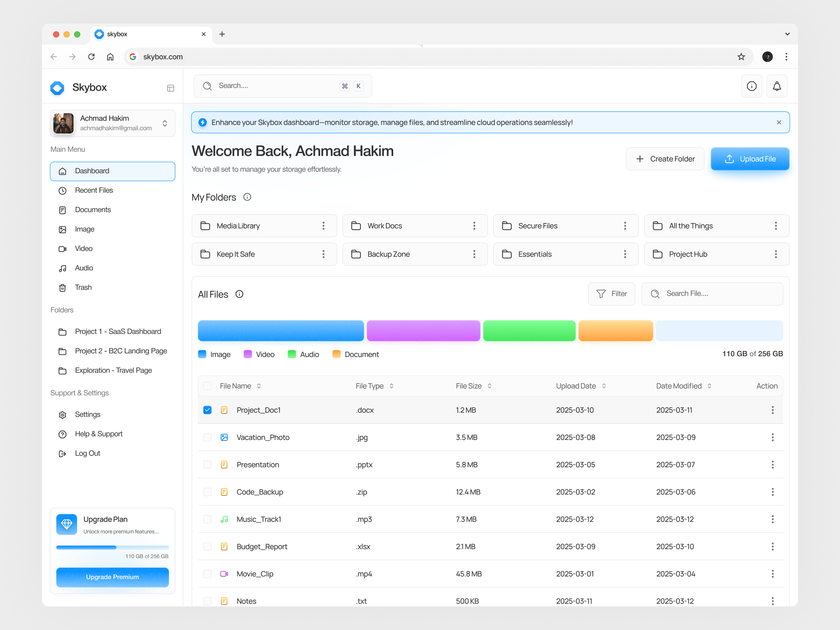The height and width of the screenshot is (630, 840).
Task: Click the Upgrade Plan diamond icon
Action: point(66,524)
